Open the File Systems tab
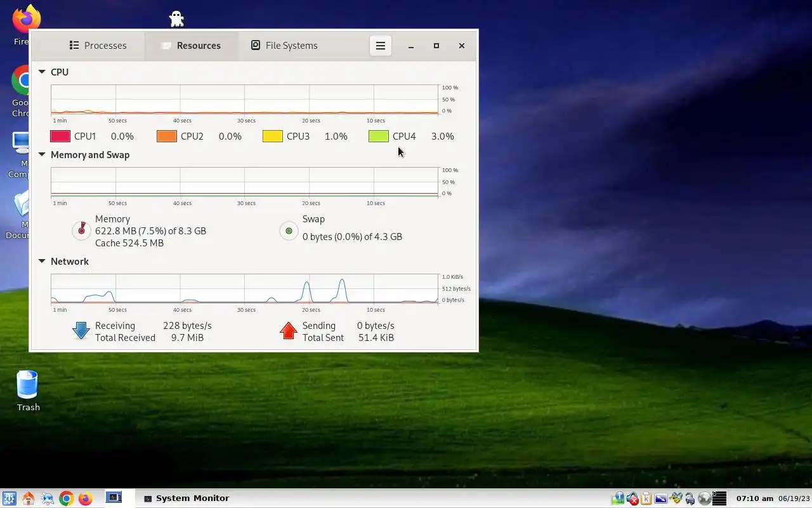 [284, 46]
